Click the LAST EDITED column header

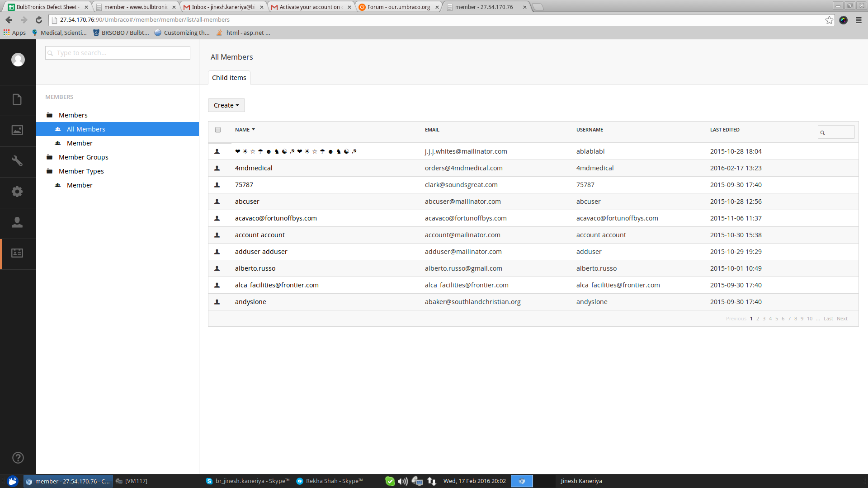pyautogui.click(x=725, y=130)
